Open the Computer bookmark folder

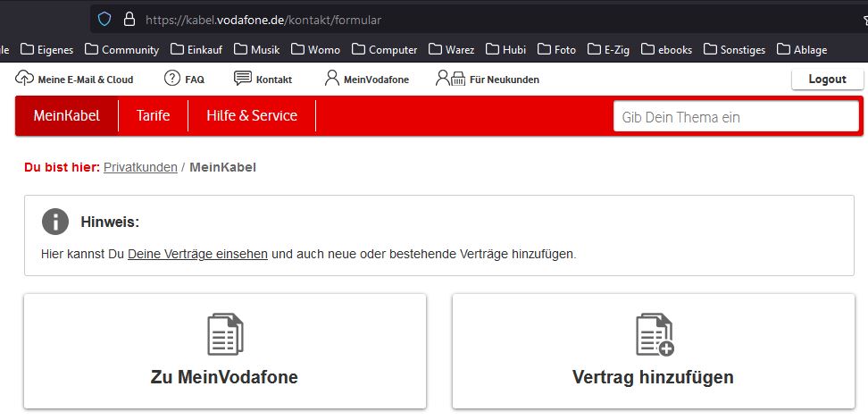tap(384, 49)
